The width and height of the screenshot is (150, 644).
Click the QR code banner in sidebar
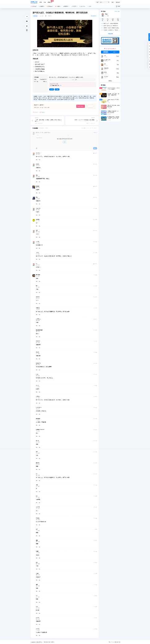[x=110, y=41]
